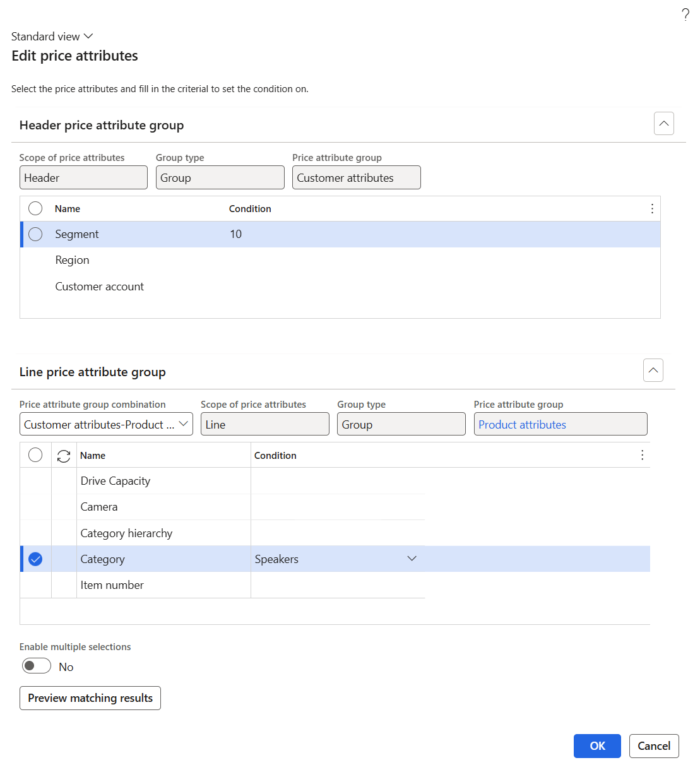Screen dimensions: 700x765
Task: Click the refresh icon in line grid header
Action: tap(64, 456)
